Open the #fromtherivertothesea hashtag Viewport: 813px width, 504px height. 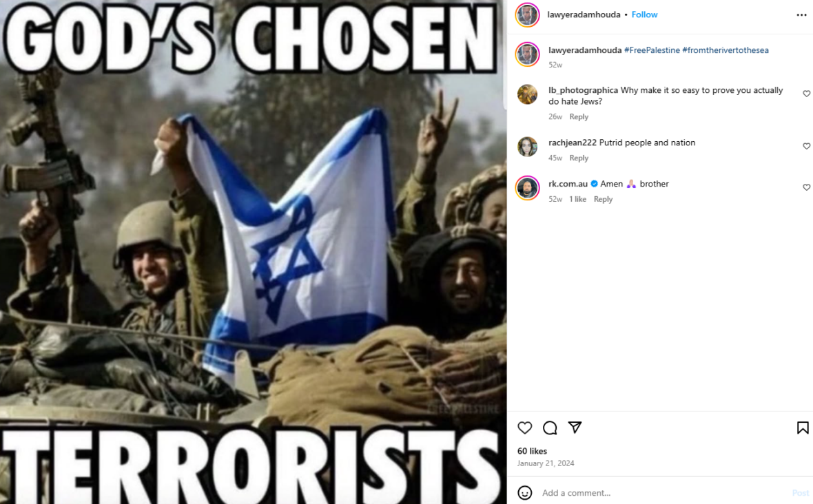pos(725,50)
